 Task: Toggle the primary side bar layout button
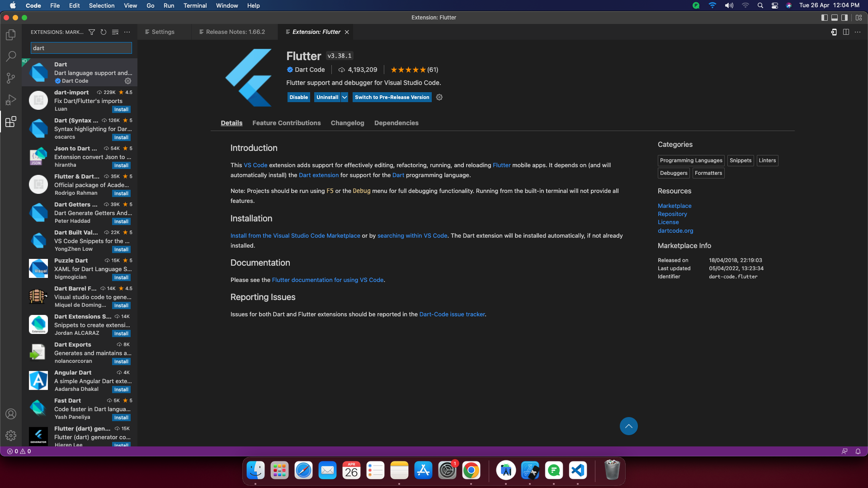(x=824, y=18)
